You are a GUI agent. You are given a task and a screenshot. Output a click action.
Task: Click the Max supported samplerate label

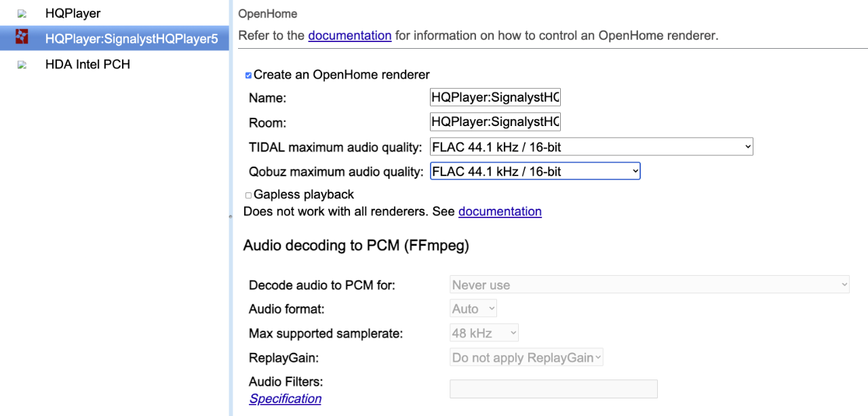pos(325,333)
